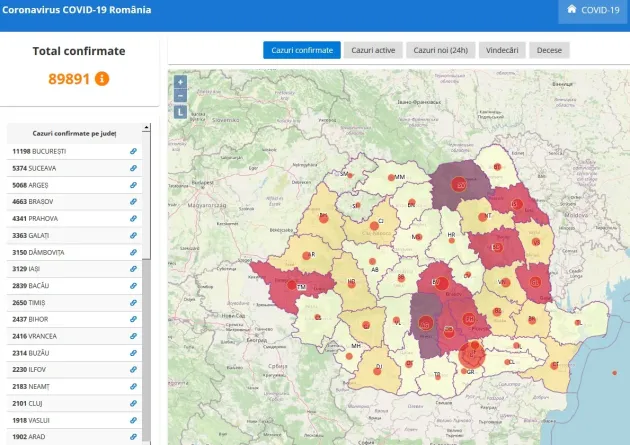Select '4341 PRAHOVA' list entry
The width and height of the screenshot is (630, 445).
[74, 218]
